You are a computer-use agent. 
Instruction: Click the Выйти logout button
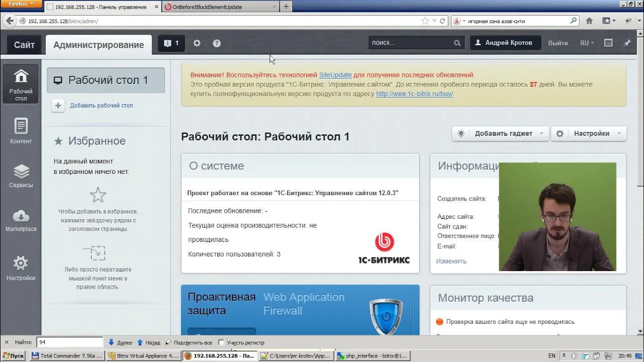pos(558,43)
